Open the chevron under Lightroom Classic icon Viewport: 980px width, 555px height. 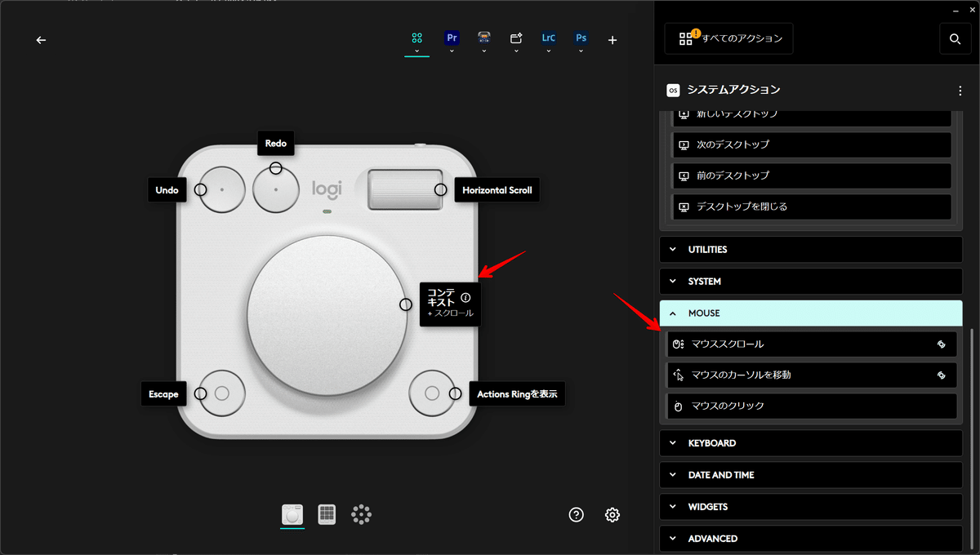549,51
